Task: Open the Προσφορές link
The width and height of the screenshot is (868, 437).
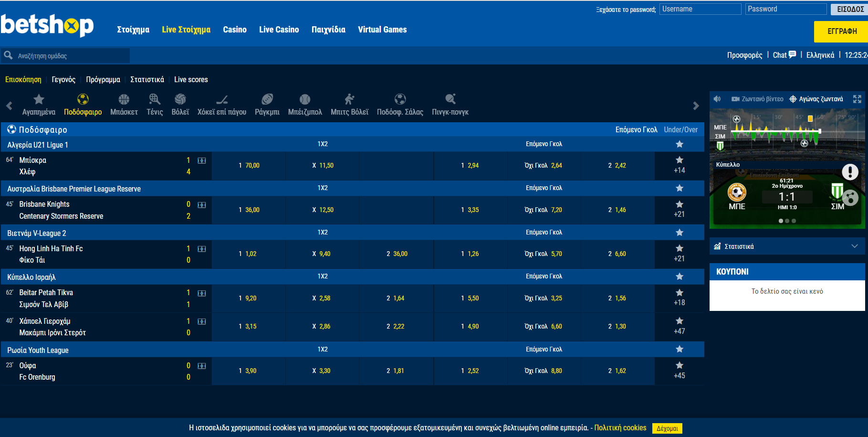Action: click(x=744, y=55)
